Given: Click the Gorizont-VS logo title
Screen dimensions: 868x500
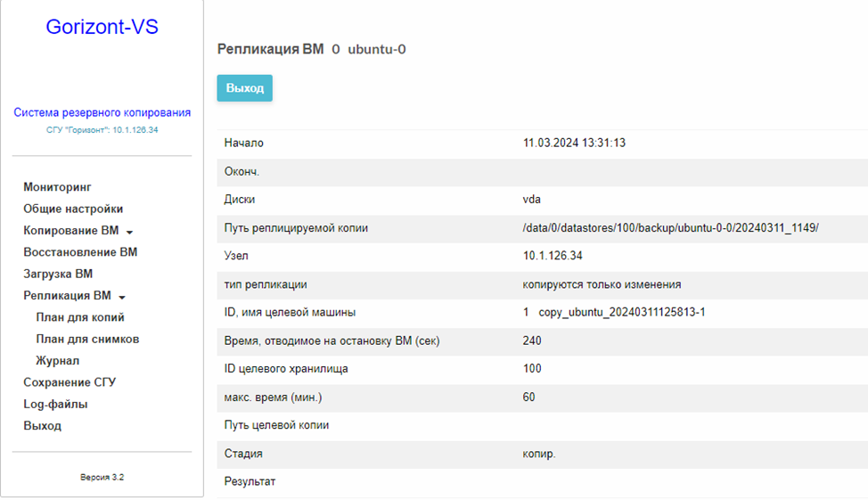Looking at the screenshot, I should click(x=102, y=27).
